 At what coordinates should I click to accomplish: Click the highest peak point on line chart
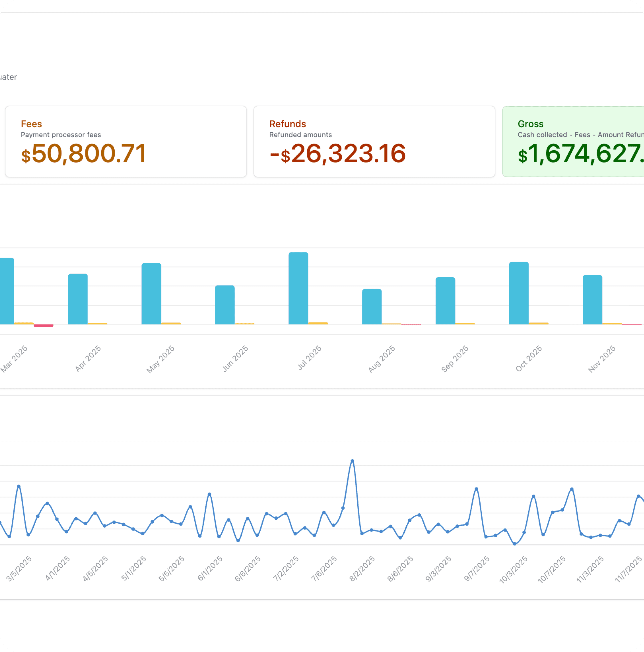click(x=352, y=461)
